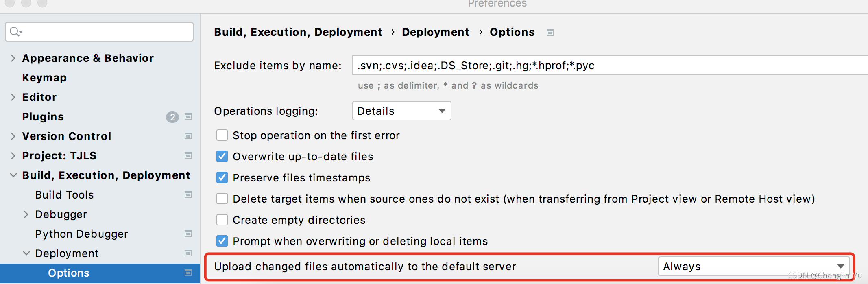
Task: Expand Version Control section
Action: 13,136
